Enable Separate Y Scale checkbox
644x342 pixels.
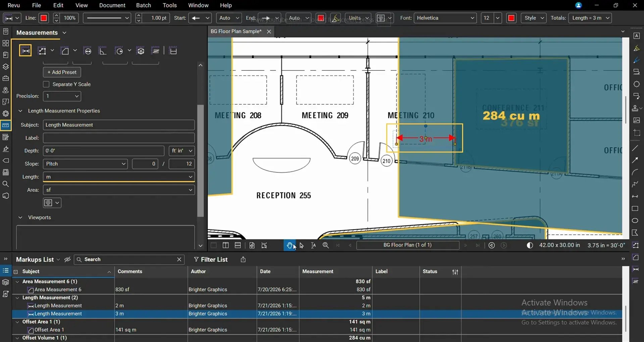(x=46, y=84)
